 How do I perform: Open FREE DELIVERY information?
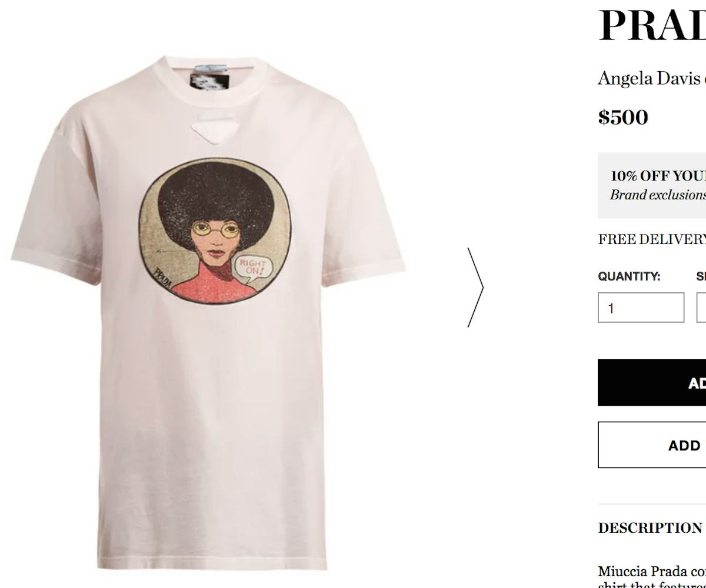click(652, 239)
